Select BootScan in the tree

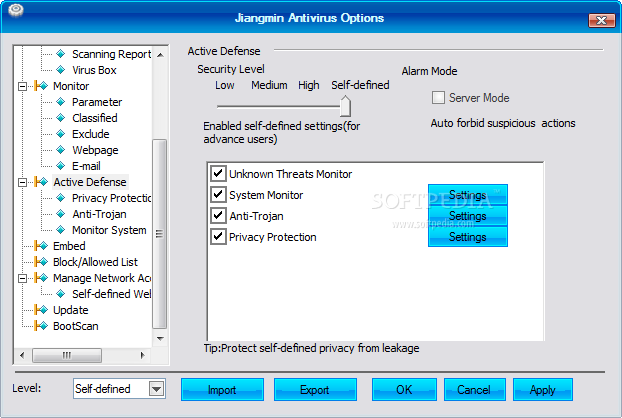coord(75,326)
